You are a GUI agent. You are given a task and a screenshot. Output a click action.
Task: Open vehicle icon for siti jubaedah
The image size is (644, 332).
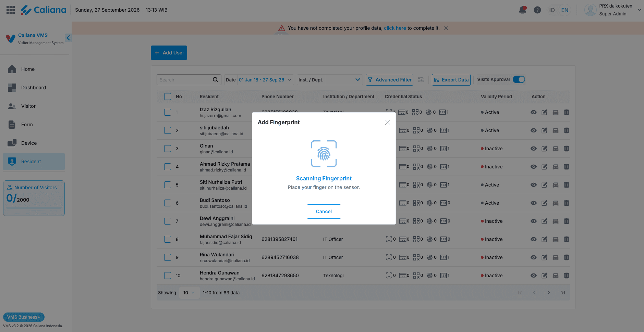coord(556,130)
